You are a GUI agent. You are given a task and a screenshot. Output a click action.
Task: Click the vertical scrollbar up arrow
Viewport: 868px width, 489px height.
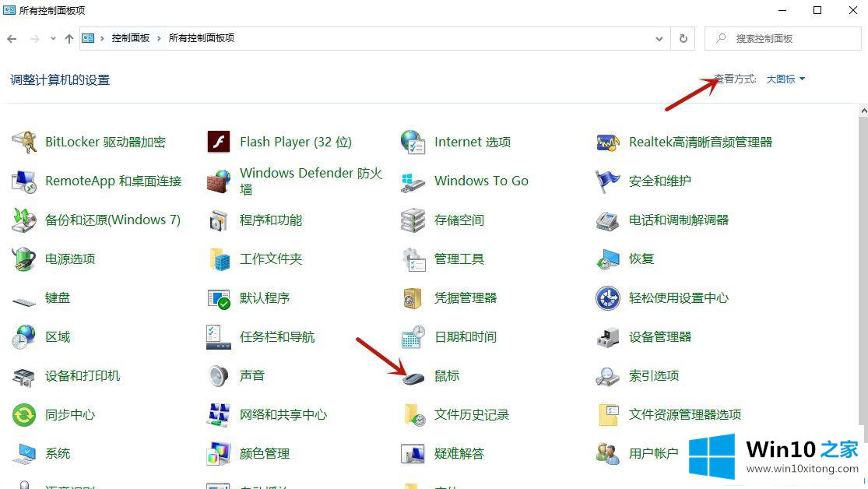click(863, 111)
